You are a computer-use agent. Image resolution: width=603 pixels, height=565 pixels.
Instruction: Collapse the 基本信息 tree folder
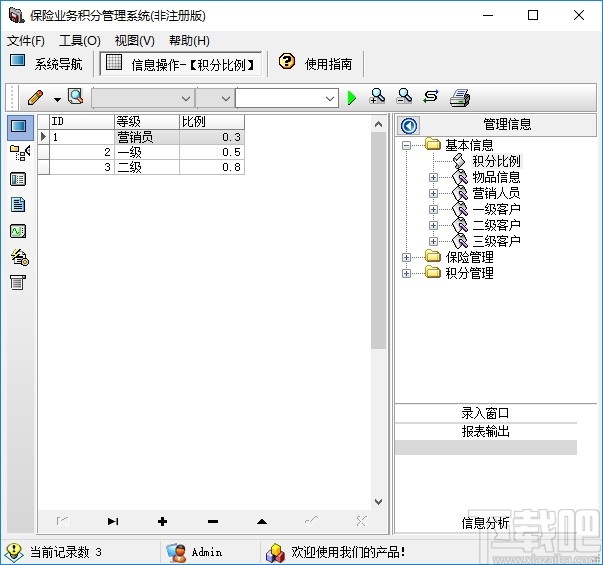point(406,145)
